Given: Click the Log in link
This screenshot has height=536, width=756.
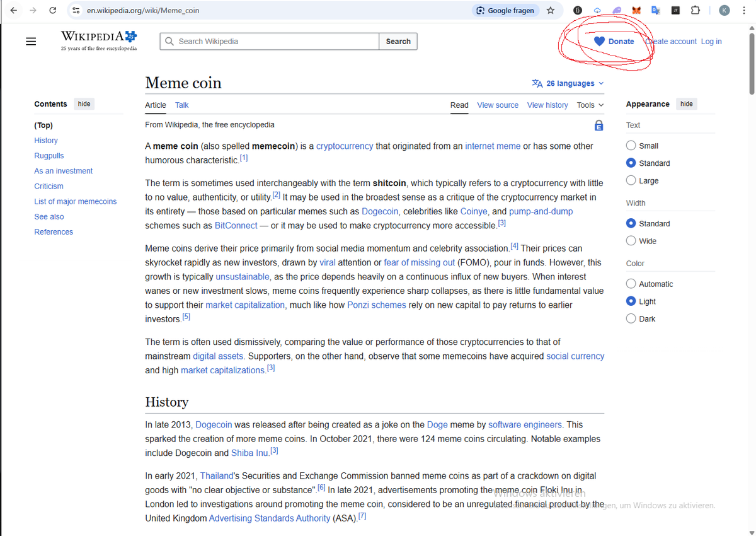Looking at the screenshot, I should (711, 42).
